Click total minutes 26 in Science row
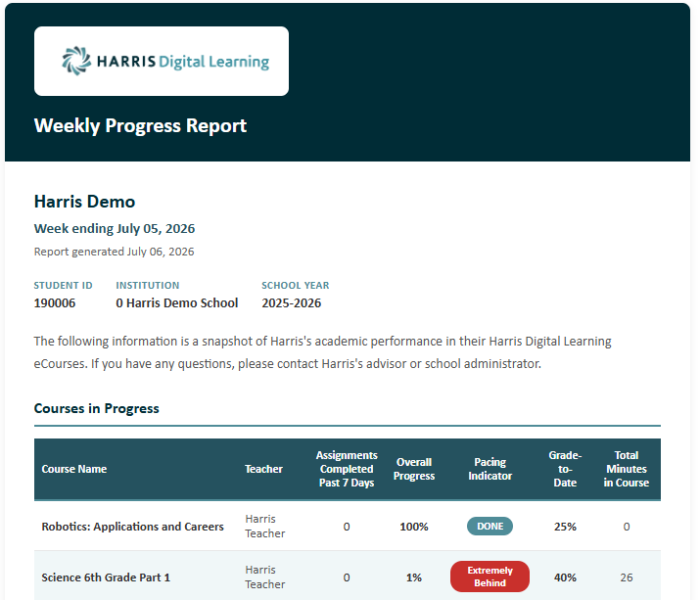This screenshot has width=700, height=600. click(627, 577)
